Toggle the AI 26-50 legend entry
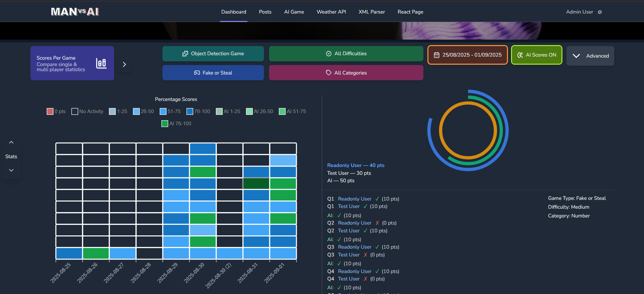 click(260, 111)
